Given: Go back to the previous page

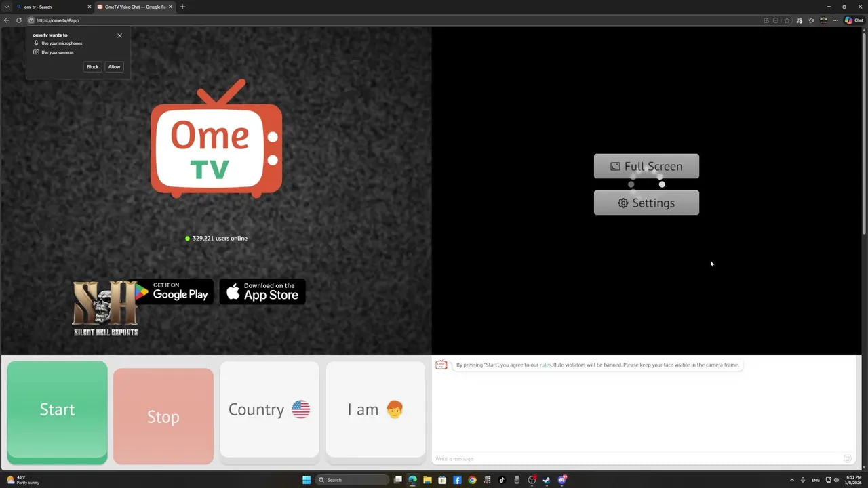Looking at the screenshot, I should point(6,20).
